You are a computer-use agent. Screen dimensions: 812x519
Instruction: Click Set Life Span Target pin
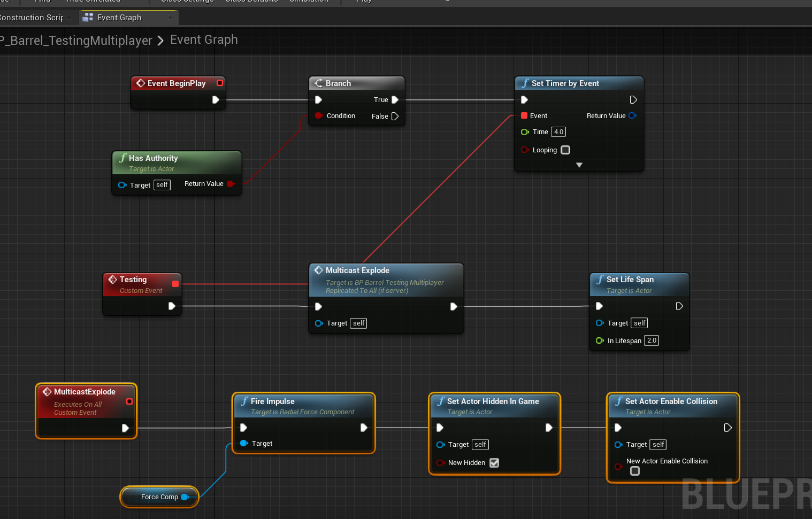(600, 323)
